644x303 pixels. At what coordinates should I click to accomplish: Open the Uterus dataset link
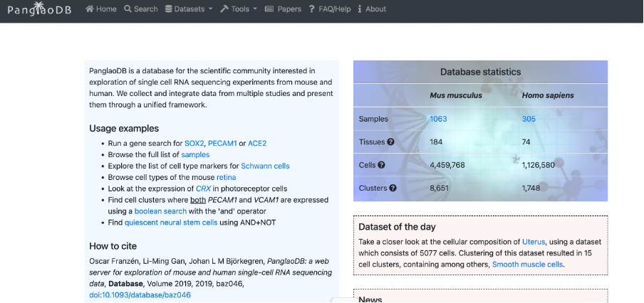click(x=534, y=242)
